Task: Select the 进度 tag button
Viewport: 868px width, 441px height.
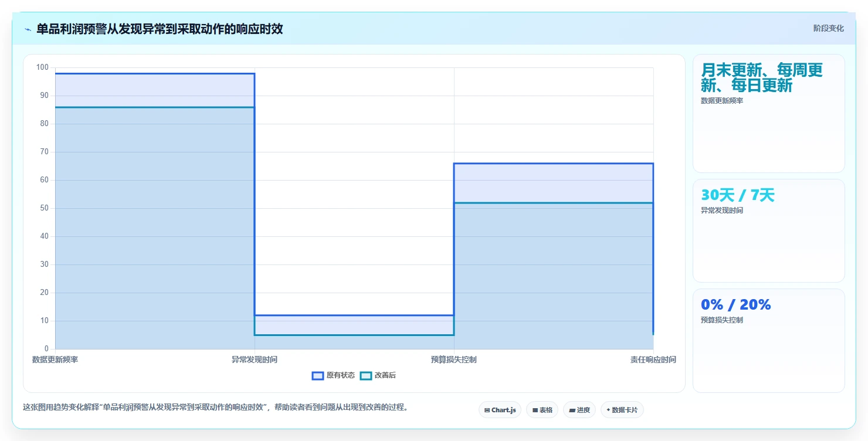Action: 579,410
